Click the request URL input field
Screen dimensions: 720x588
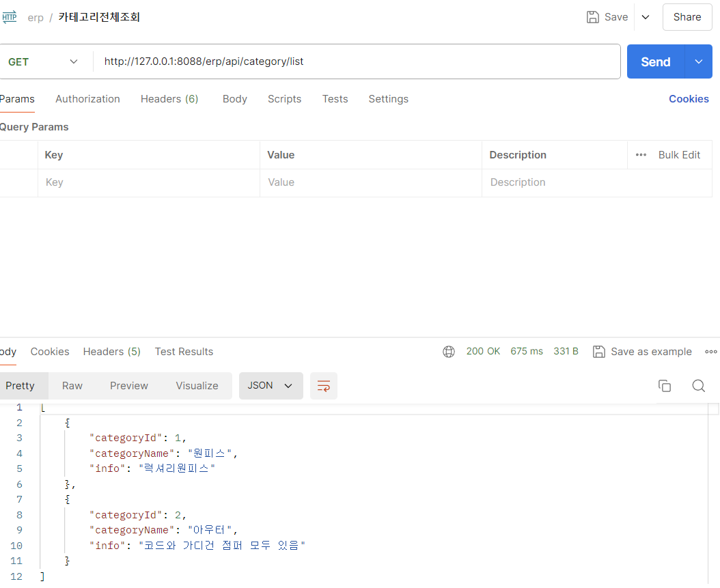(357, 61)
